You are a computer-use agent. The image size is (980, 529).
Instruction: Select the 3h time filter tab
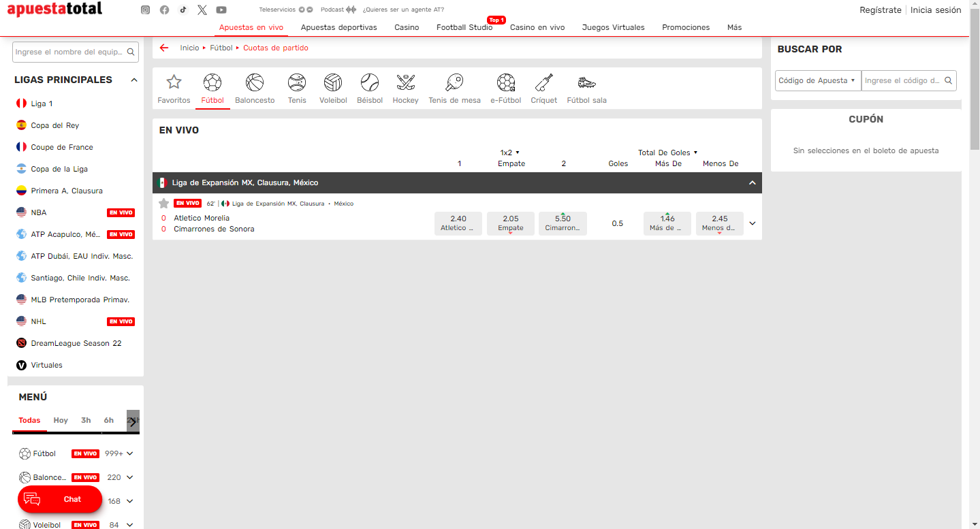pyautogui.click(x=86, y=420)
